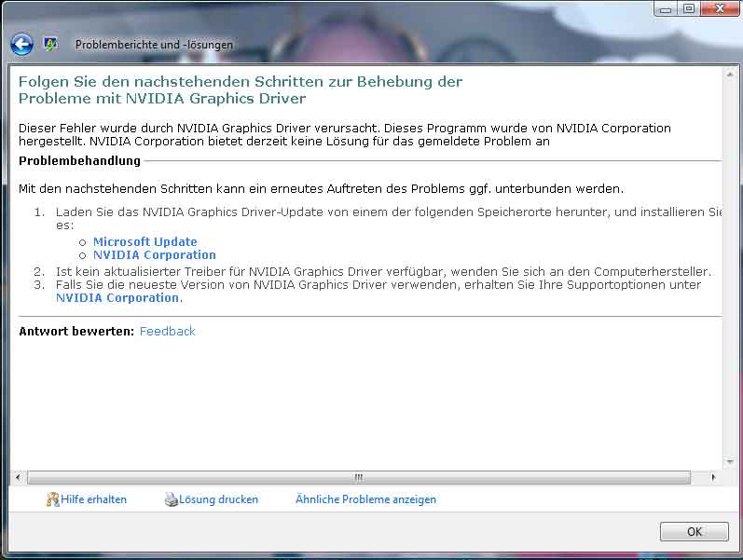This screenshot has width=743, height=560.
Task: Click the horizontal scrollbar thumb
Action: pos(359,478)
